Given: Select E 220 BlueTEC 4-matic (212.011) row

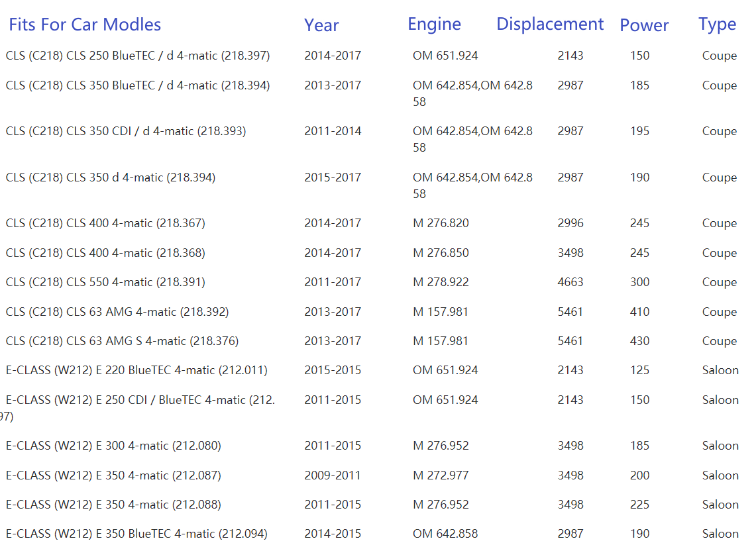Looking at the screenshot, I should pos(136,370).
